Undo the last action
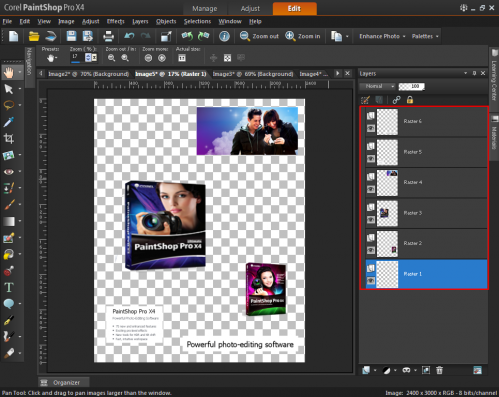 [129, 36]
